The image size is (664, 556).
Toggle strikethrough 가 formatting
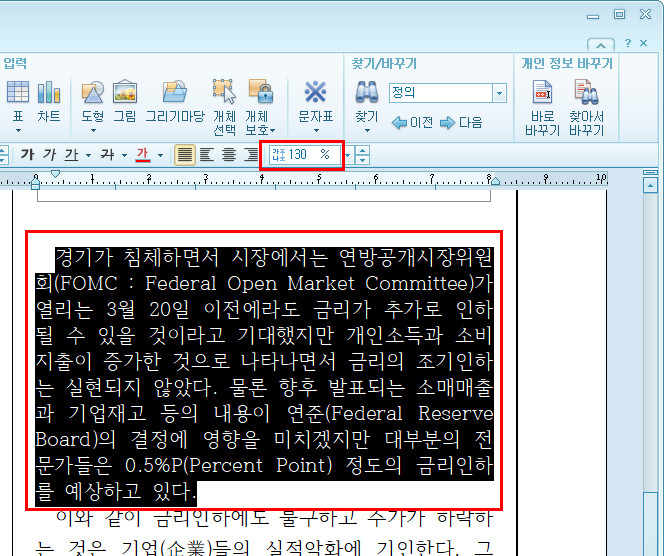(x=108, y=155)
